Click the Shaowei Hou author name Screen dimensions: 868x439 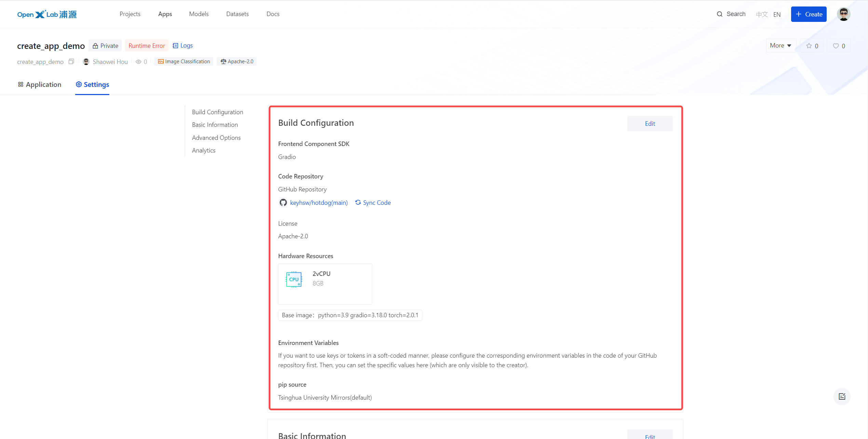coord(110,62)
